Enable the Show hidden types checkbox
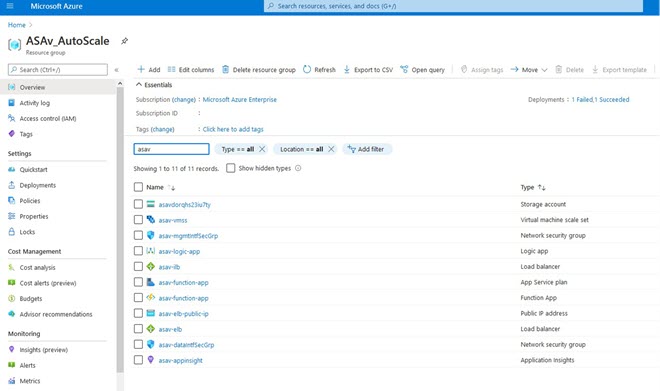Image resolution: width=660 pixels, height=391 pixels. (231, 168)
